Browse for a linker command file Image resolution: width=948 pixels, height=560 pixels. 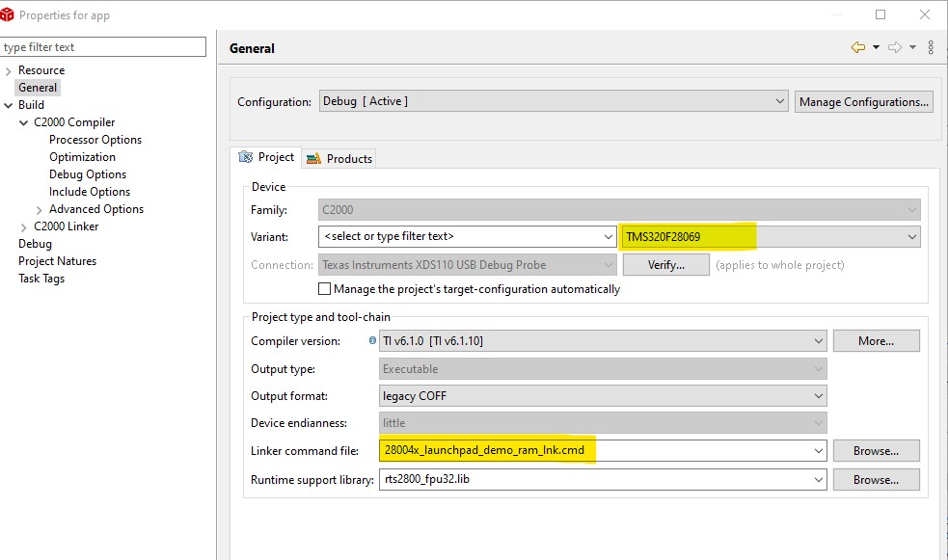coord(876,451)
